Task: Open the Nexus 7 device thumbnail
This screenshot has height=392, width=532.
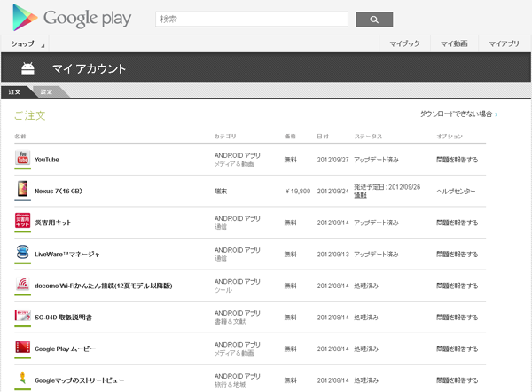Action: pyautogui.click(x=23, y=190)
